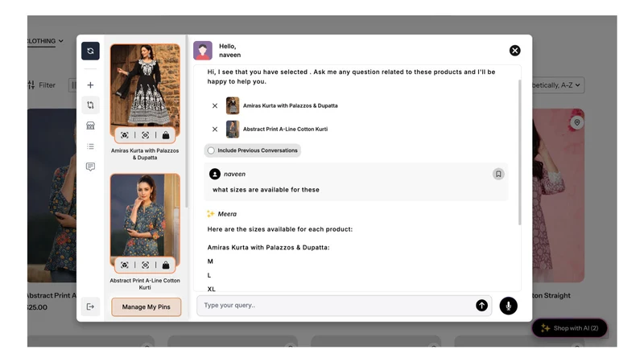This screenshot has width=644, height=362.
Task: Click shopping bag icon under Abstract Print Kurti image
Action: 166,265
